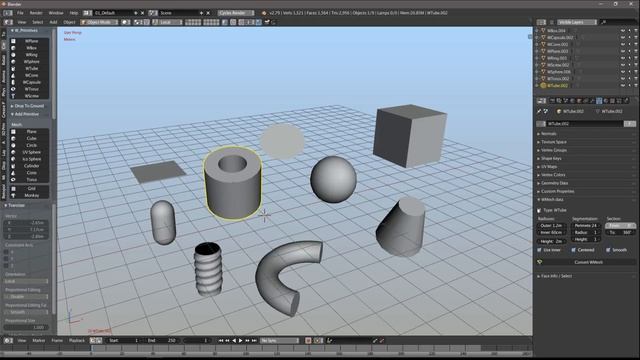Click the Convert WMesh button

(588, 262)
